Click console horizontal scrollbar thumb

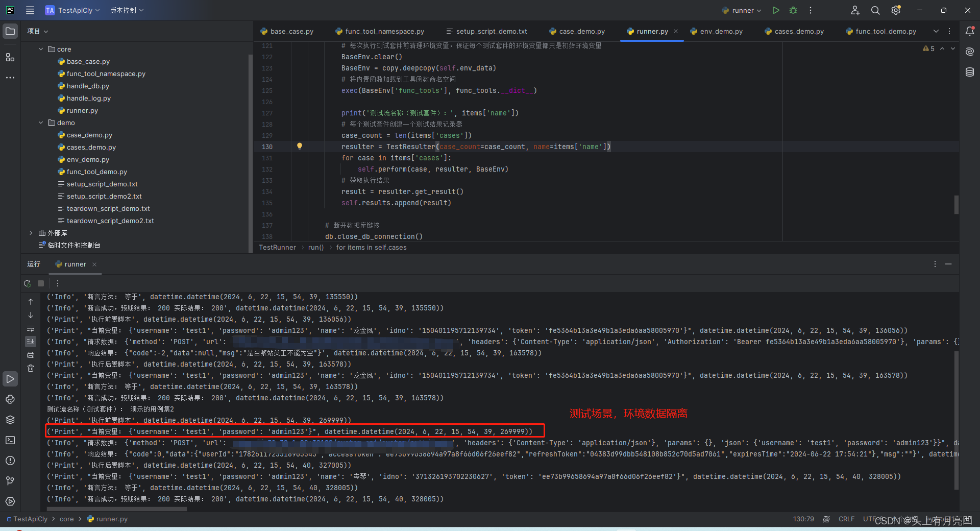coord(117,509)
